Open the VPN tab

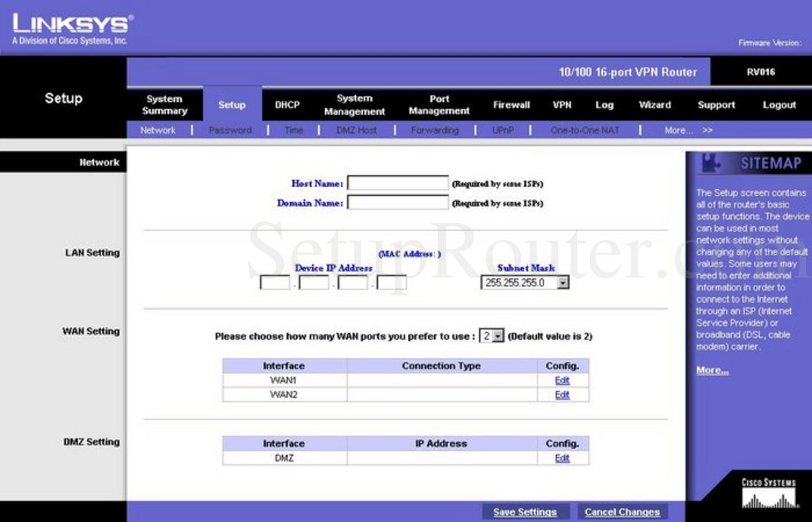coord(562,105)
